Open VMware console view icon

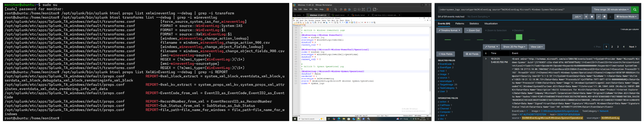tap(369, 9)
